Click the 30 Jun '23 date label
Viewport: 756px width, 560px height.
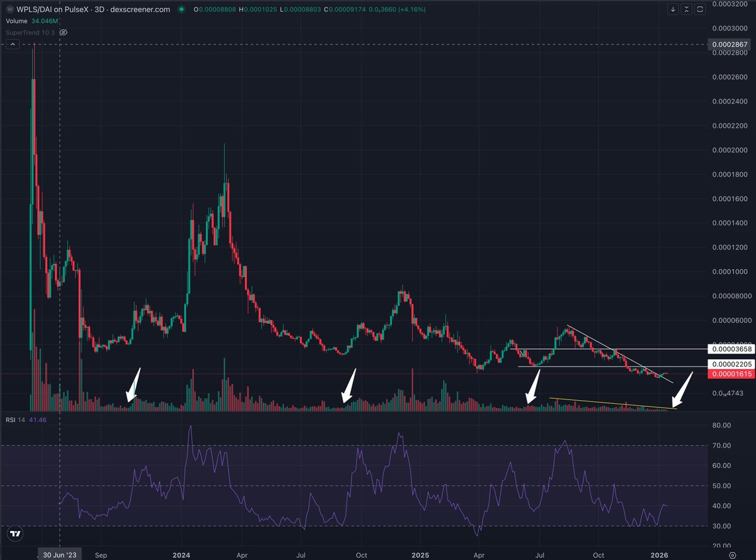tap(59, 555)
